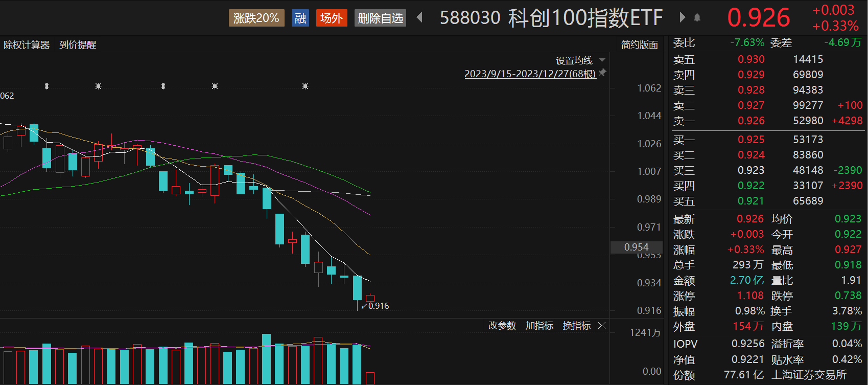868x385 pixels.
Task: Click the 2023/9/15-2023/12/27 date range link
Action: point(530,74)
